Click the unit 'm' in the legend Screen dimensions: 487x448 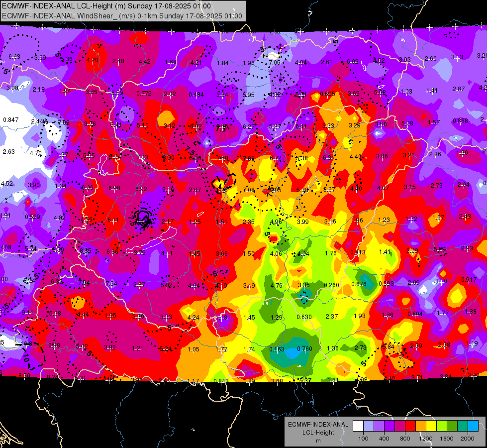[x=318, y=441]
